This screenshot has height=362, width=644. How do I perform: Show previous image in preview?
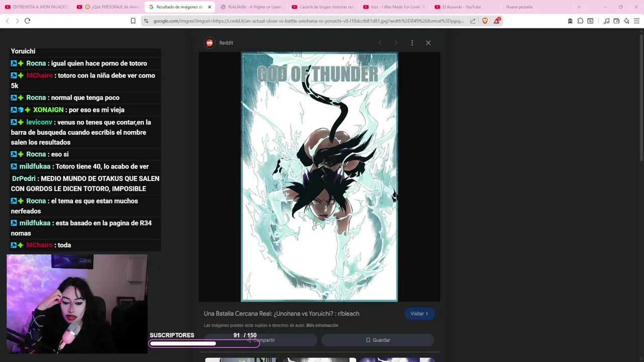[x=380, y=43]
